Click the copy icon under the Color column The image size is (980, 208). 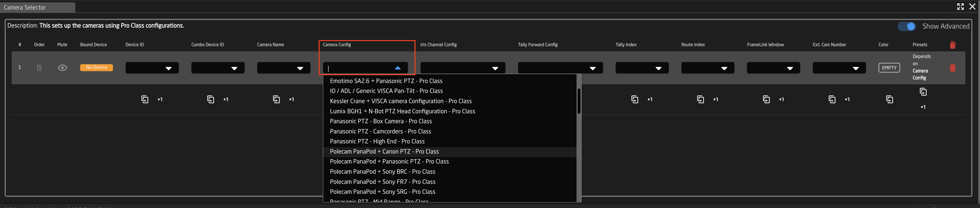point(889,99)
